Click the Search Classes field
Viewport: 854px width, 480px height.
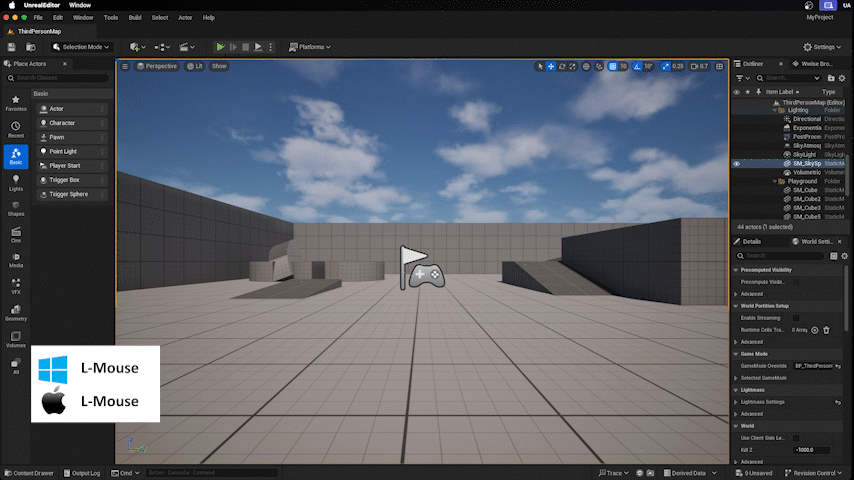tap(57, 78)
